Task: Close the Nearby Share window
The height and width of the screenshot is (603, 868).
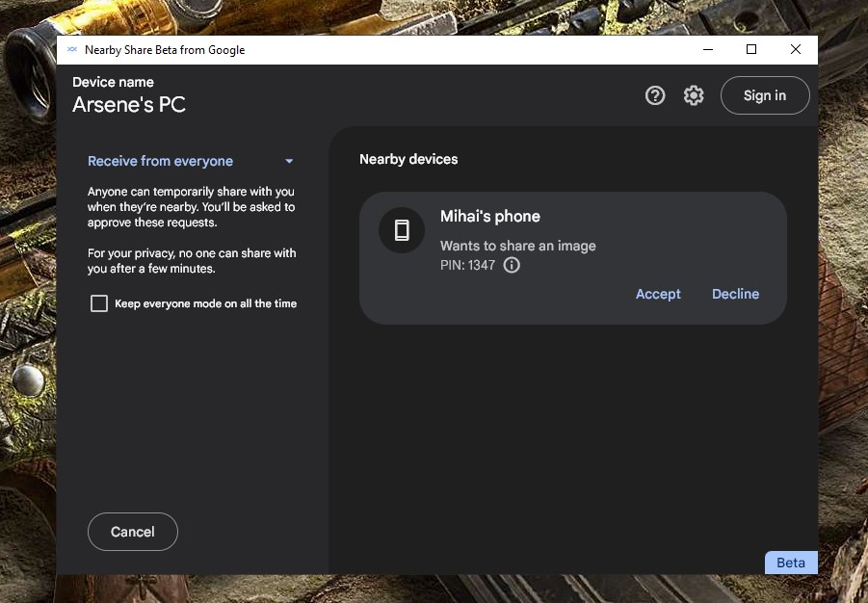Action: (x=796, y=49)
